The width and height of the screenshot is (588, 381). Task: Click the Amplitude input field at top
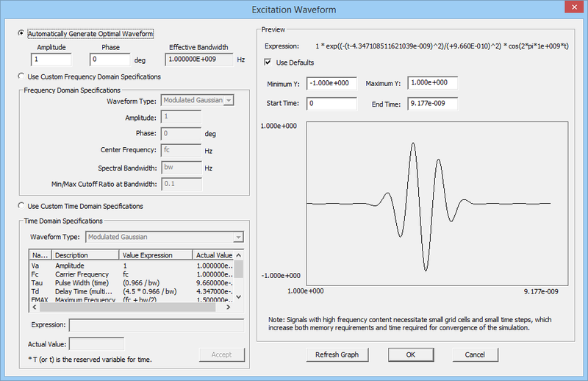click(x=51, y=60)
